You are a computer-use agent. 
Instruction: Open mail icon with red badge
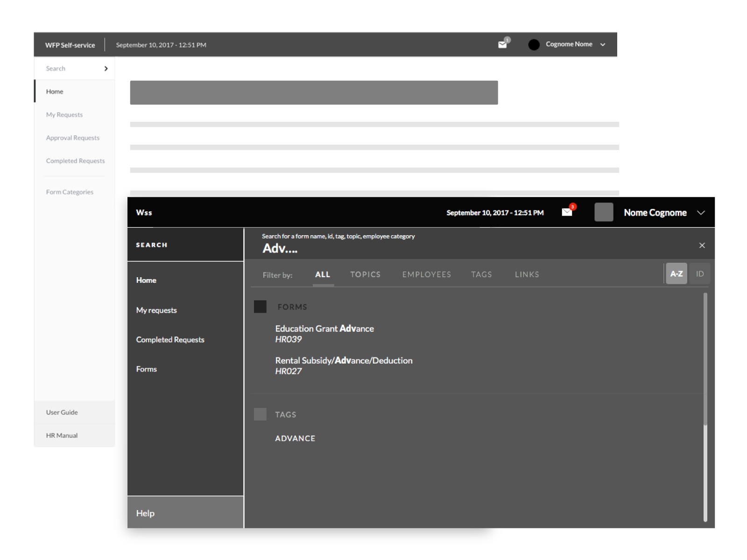tap(567, 212)
